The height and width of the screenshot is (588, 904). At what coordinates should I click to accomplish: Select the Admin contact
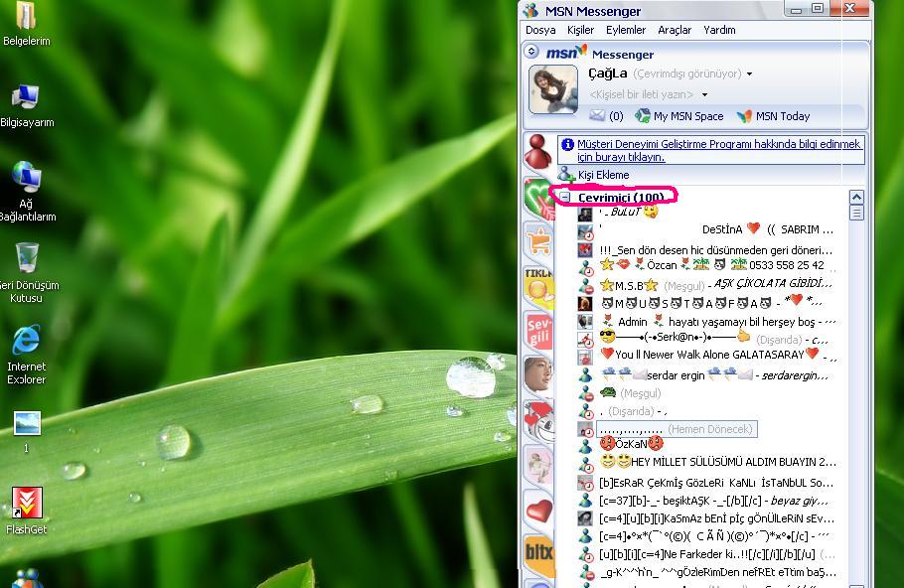718,322
